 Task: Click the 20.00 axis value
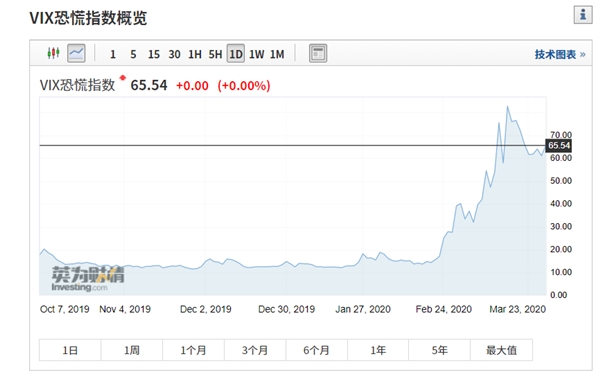561,250
